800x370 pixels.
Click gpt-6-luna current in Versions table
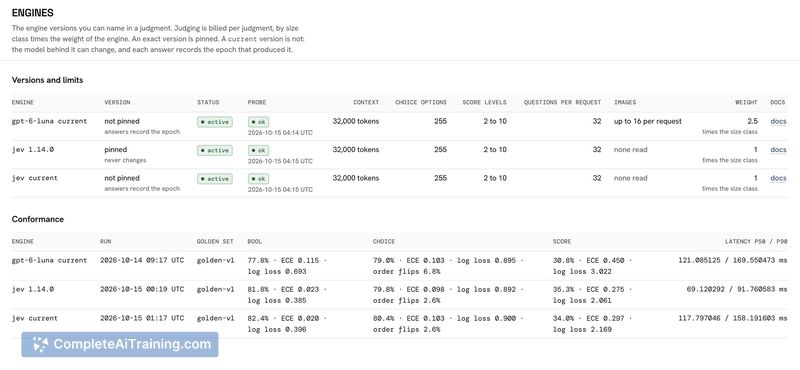point(49,121)
